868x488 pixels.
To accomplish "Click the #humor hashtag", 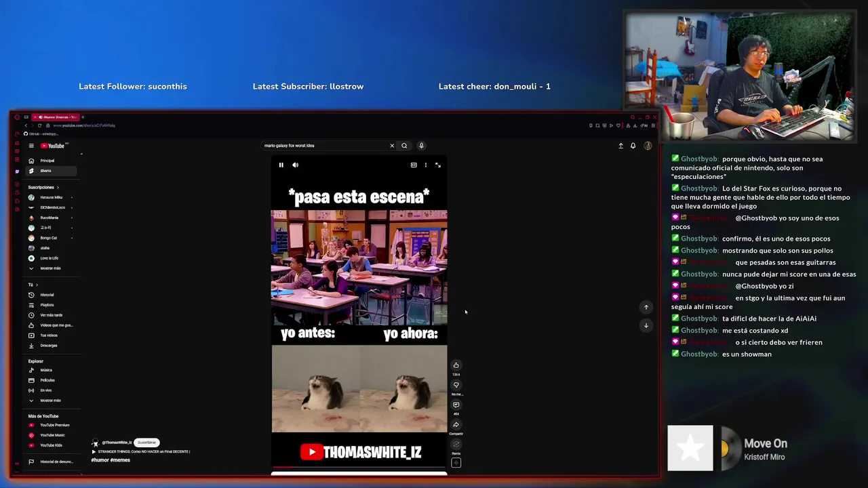I will (x=100, y=460).
